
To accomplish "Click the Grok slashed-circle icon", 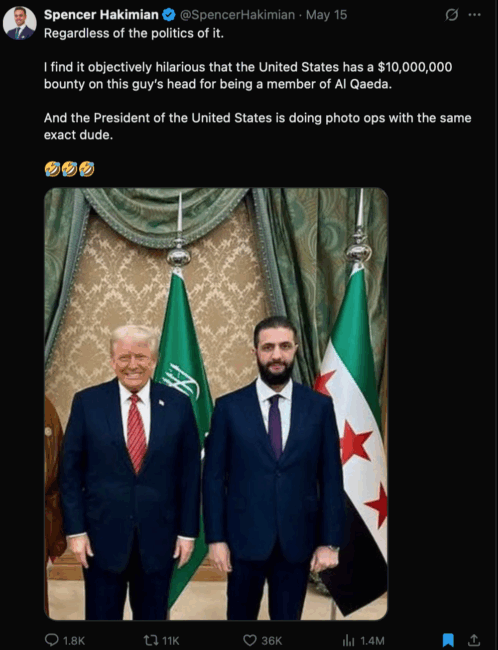I will 452,15.
